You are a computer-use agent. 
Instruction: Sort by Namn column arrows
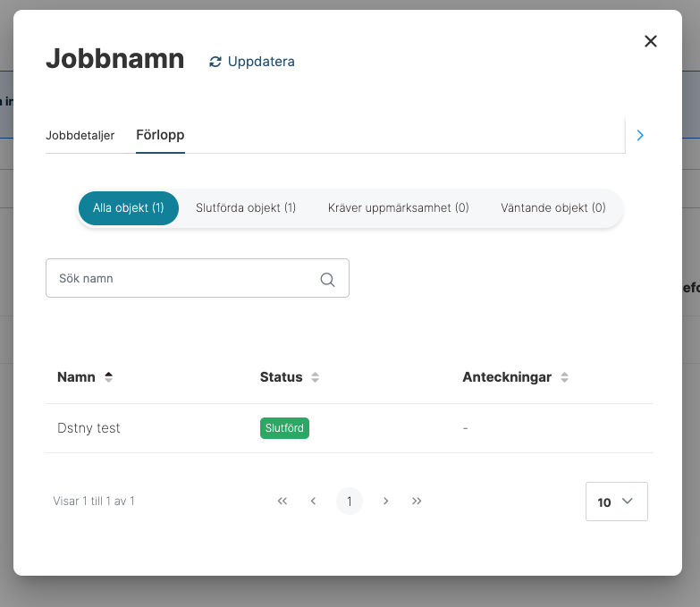point(109,377)
